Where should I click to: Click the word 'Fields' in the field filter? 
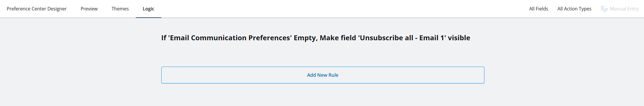pyautogui.click(x=542, y=9)
